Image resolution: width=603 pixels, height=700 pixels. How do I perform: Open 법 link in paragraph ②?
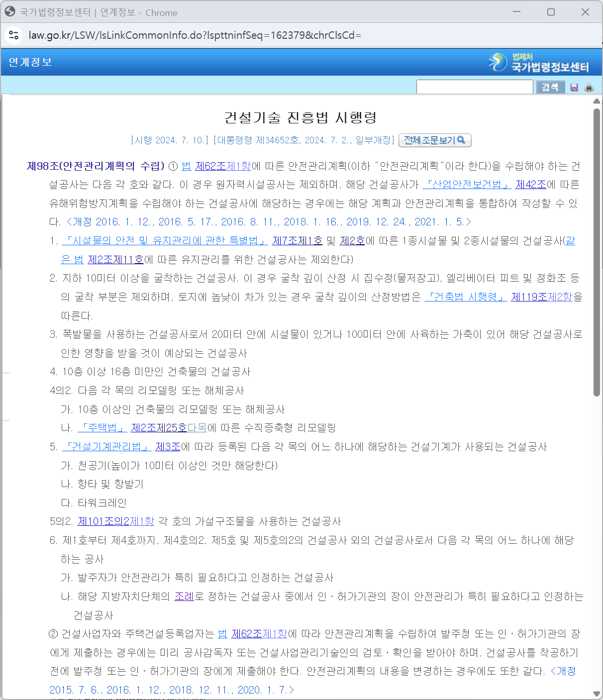(223, 634)
